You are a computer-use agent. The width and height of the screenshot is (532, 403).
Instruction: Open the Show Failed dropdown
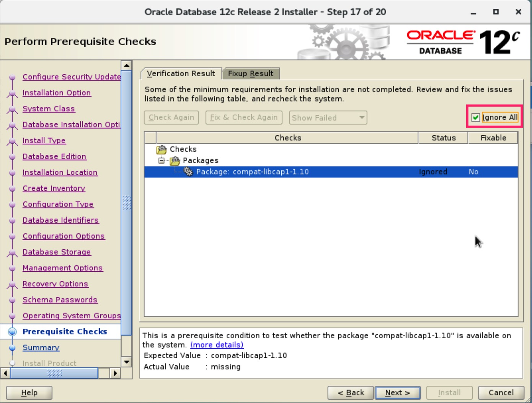pyautogui.click(x=328, y=118)
